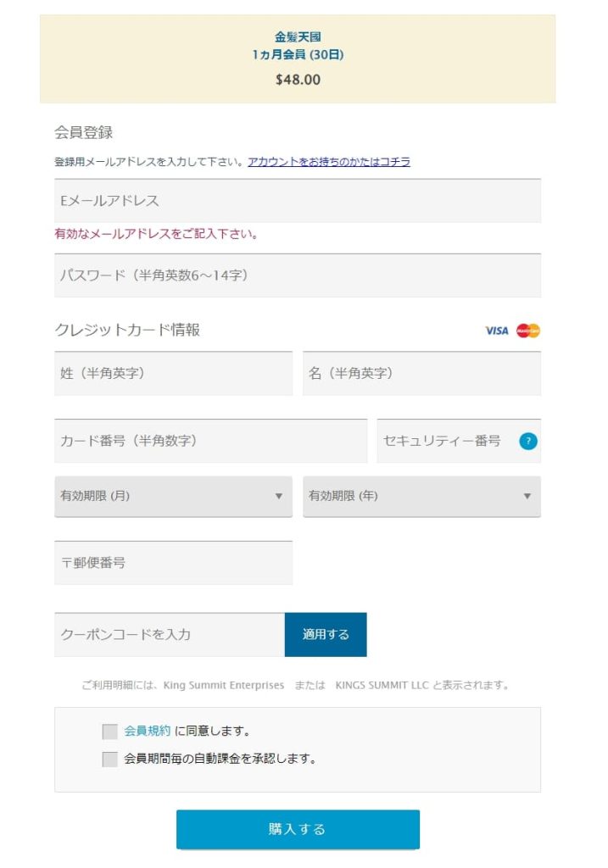Focus the セキュリティー番号 security code field
608x868 pixels.
(445, 441)
